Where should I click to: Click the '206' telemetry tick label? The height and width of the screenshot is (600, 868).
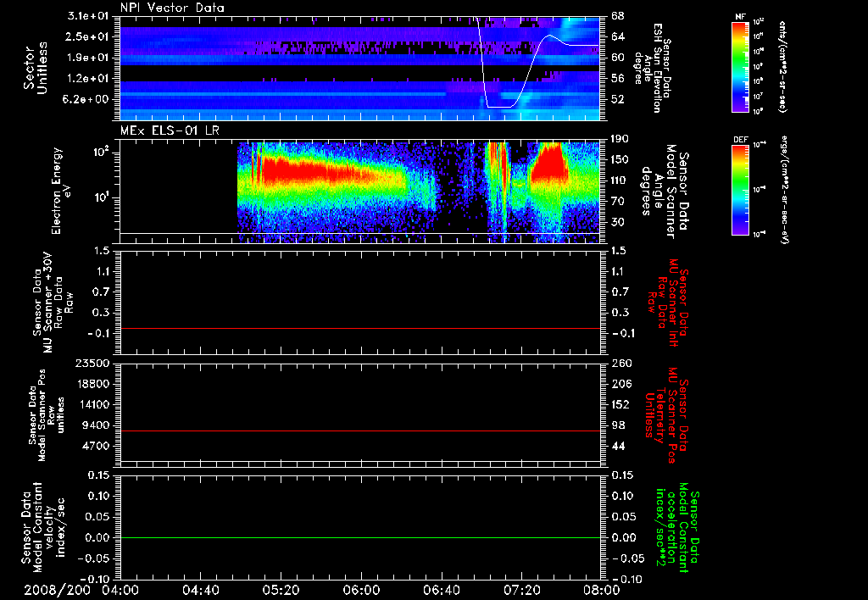[621, 384]
